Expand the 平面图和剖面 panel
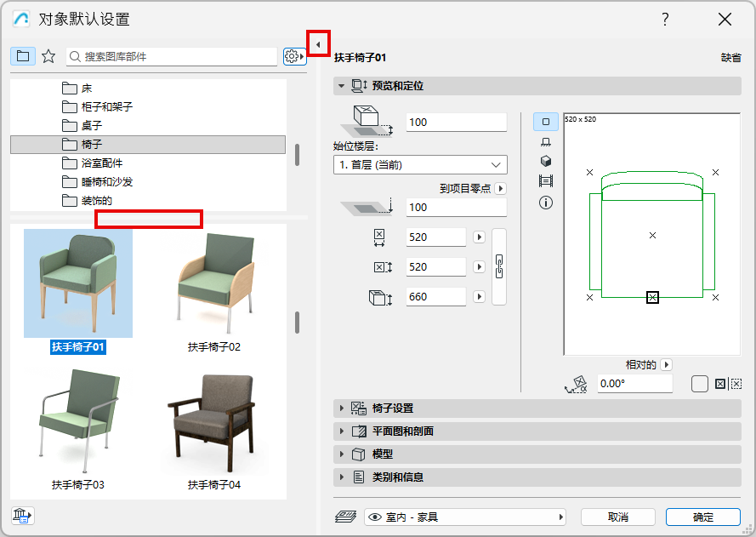Image resolution: width=756 pixels, height=537 pixels. [537, 431]
